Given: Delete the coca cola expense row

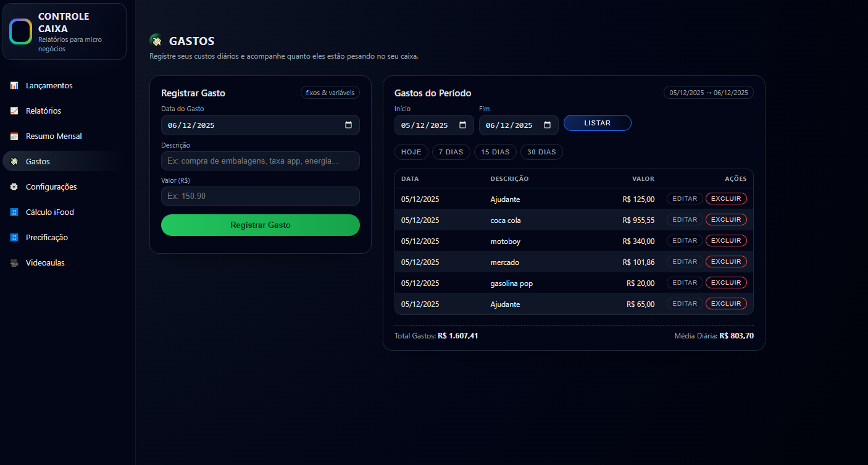Looking at the screenshot, I should coord(726,220).
